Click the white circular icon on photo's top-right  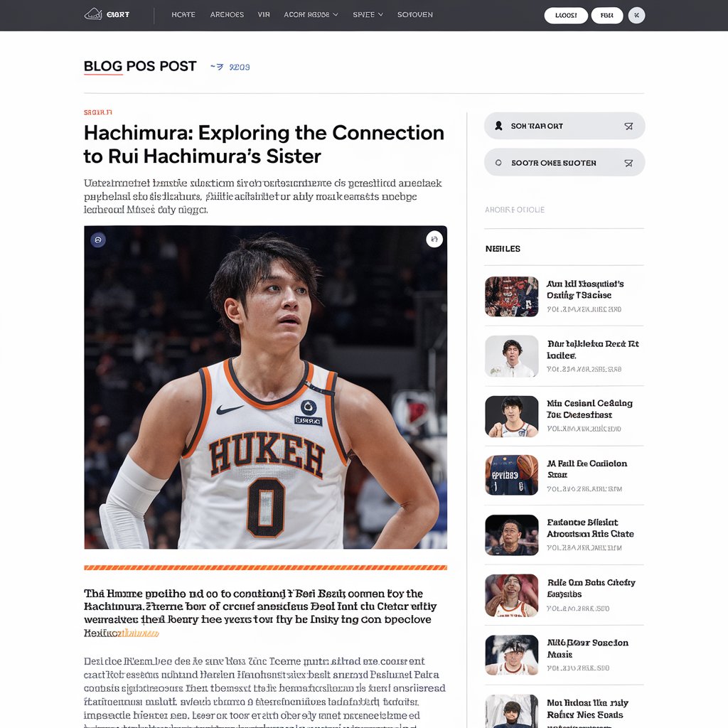tap(434, 239)
